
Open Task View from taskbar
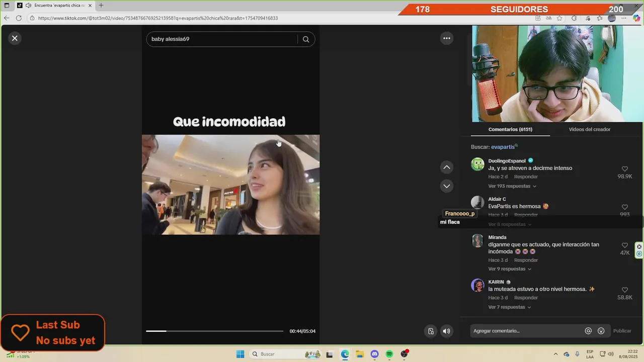pos(330,354)
